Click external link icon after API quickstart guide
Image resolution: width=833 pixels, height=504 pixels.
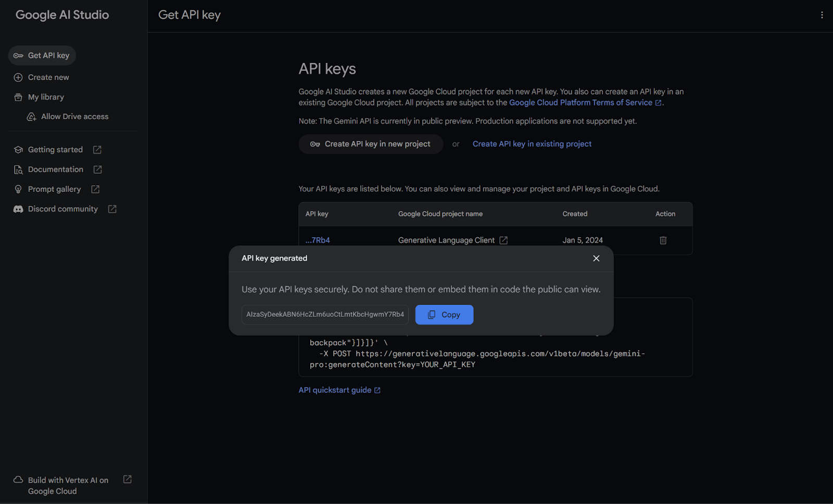click(377, 391)
